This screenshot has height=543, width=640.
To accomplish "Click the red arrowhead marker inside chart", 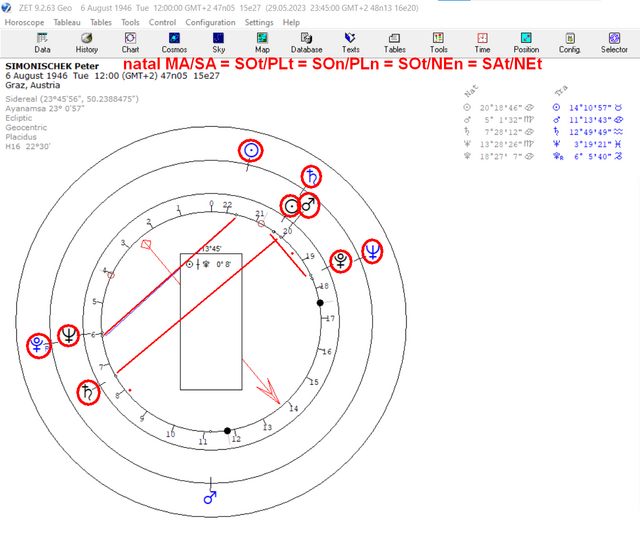I will point(270,391).
